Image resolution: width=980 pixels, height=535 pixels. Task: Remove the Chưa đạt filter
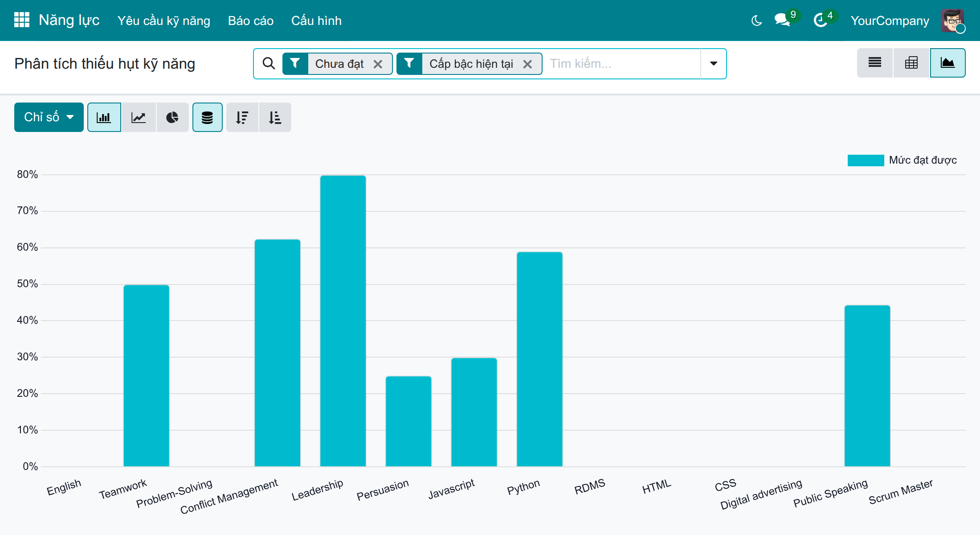378,64
